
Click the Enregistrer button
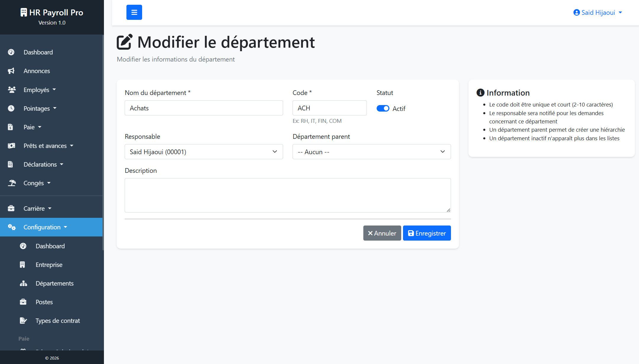tap(427, 233)
